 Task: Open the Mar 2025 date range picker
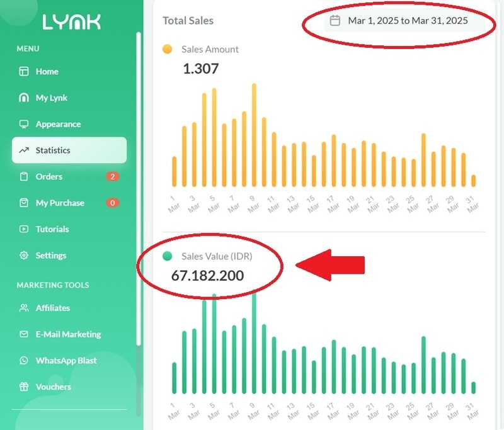tap(407, 21)
